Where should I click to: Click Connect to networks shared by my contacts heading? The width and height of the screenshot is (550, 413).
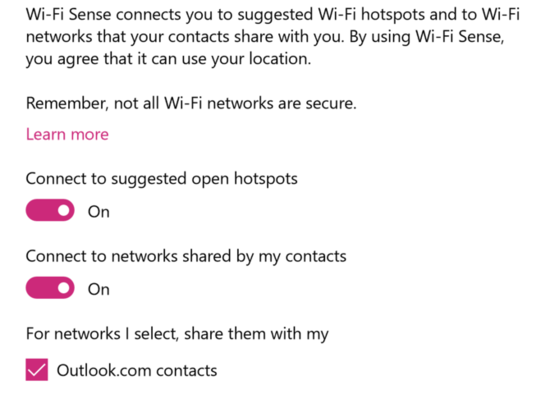(x=186, y=257)
